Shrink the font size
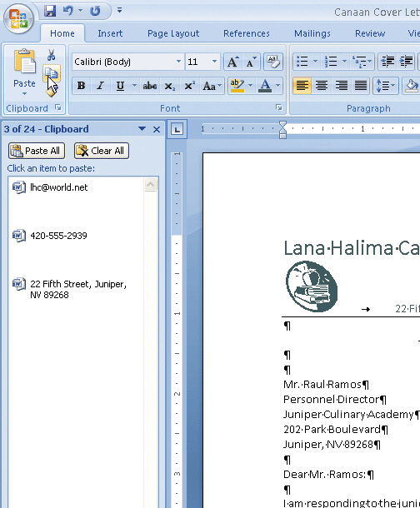This screenshot has width=420, height=508. [251, 62]
